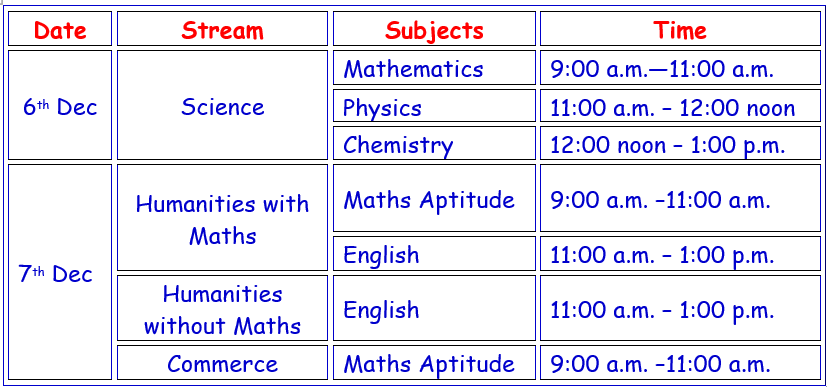Click the 12:00 noon – 1:00 p.m. time cell
Image resolution: width=827 pixels, height=387 pixels.
pyautogui.click(x=680, y=143)
